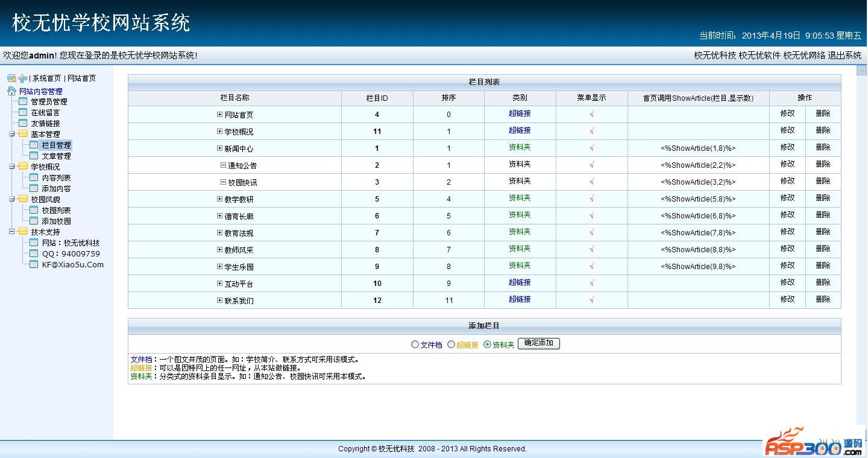Click the folder icon beside 基本管理
Image resolution: width=868 pixels, height=458 pixels.
tap(23, 133)
